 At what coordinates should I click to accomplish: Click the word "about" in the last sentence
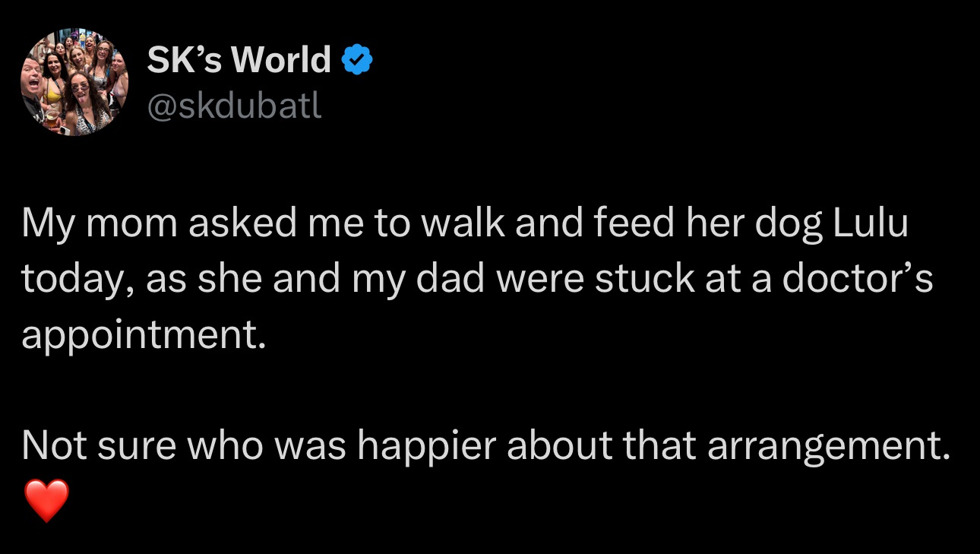coord(561,447)
